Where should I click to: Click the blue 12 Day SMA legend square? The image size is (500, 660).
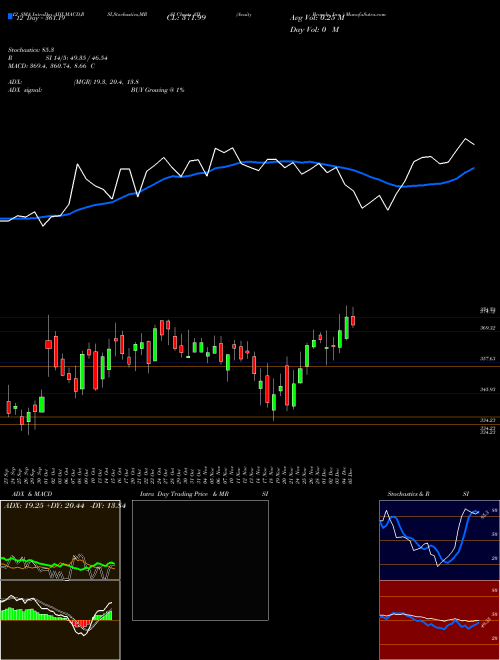coord(10,16)
